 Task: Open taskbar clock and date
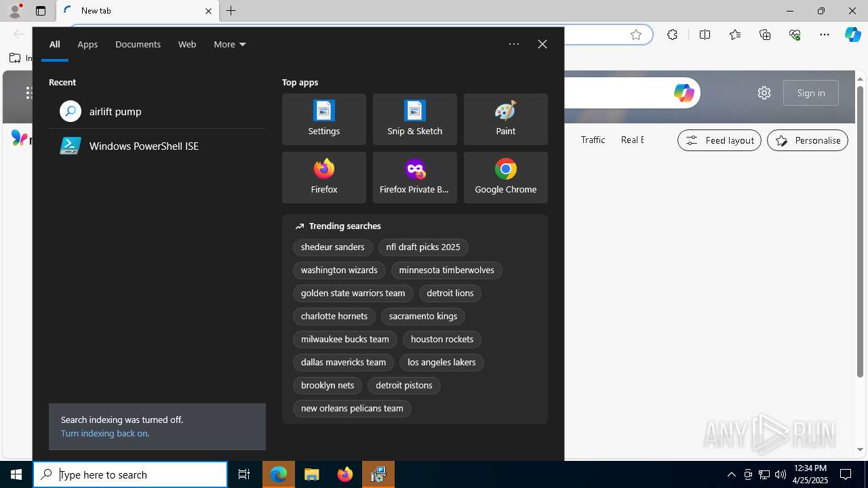810,474
